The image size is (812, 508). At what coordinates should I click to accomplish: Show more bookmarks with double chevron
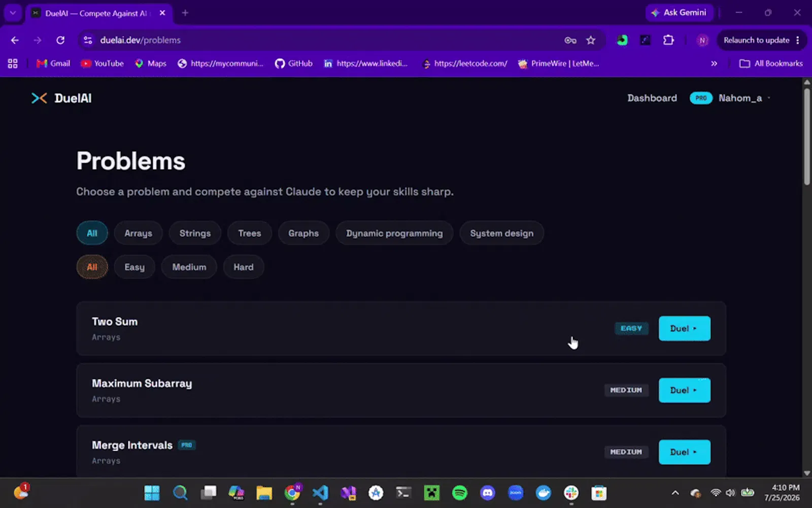click(714, 63)
